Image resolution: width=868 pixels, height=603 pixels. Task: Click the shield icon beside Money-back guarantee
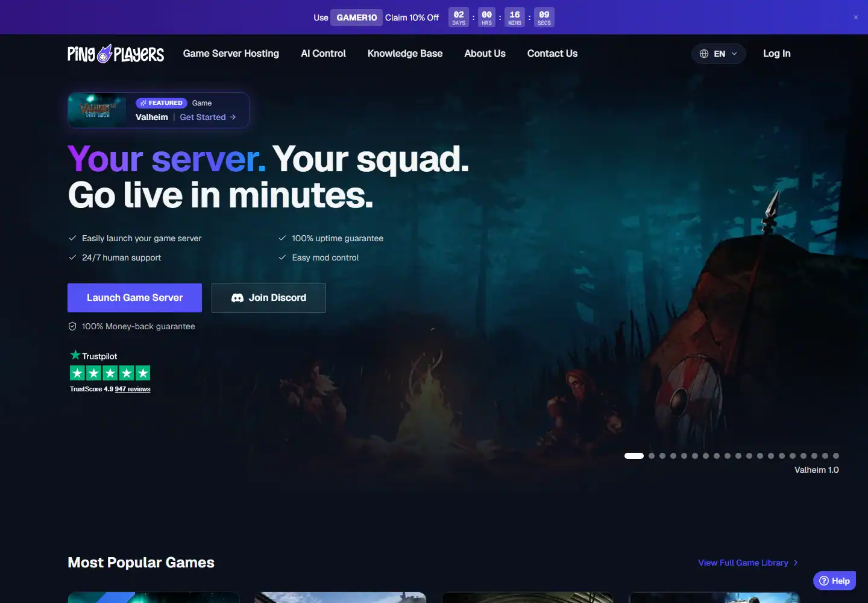point(72,326)
